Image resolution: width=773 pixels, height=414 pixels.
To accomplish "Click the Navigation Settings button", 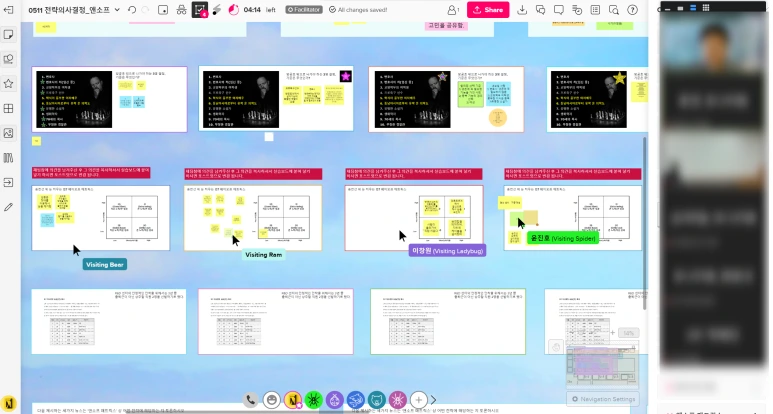I will click(x=603, y=399).
